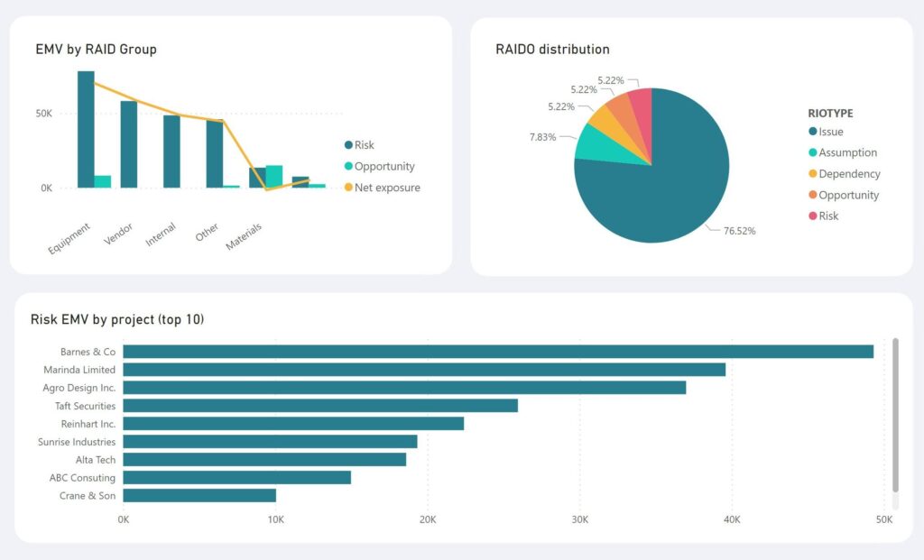Viewport: 924px width, 560px height.
Task: Click the Risk EMV by project title
Action: tap(115, 319)
